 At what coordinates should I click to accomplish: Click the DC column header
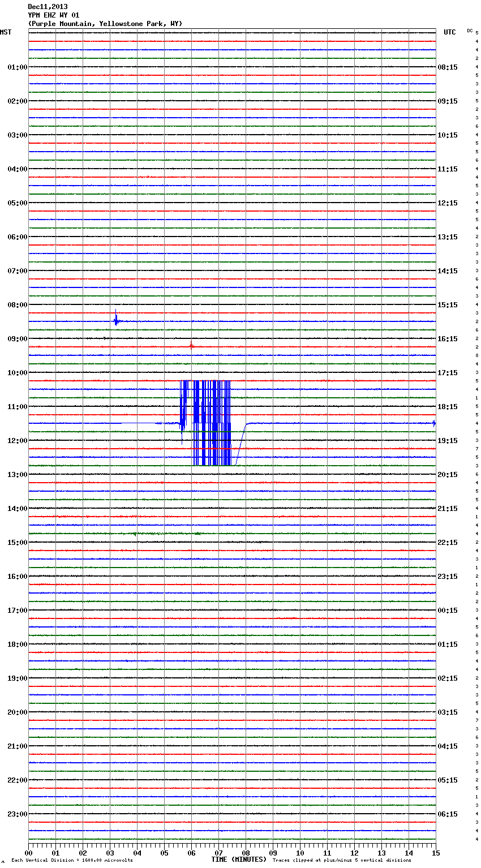(470, 31)
